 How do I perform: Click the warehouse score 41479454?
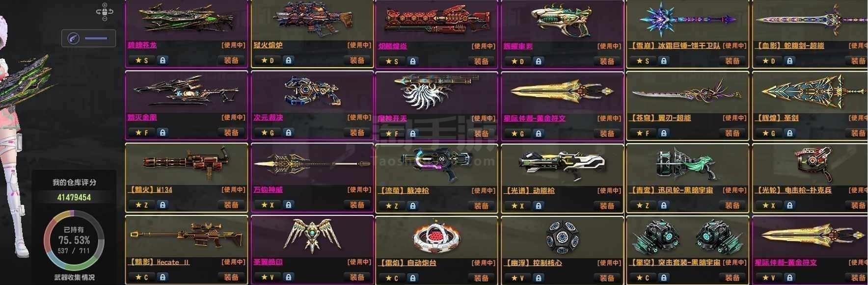pos(74,197)
